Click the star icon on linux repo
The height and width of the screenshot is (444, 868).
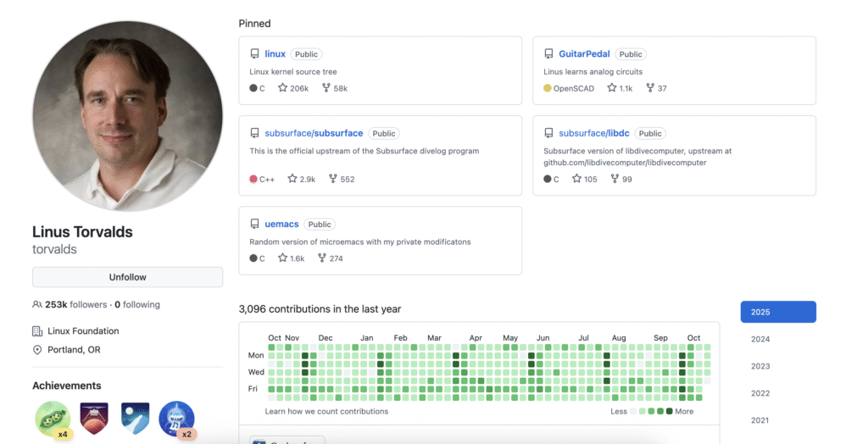coord(283,88)
